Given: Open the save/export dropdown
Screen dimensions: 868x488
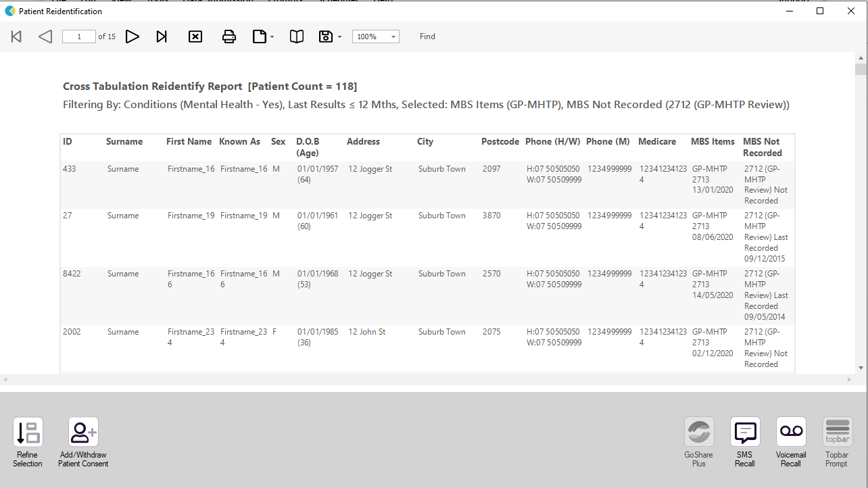Looking at the screenshot, I should tap(330, 36).
